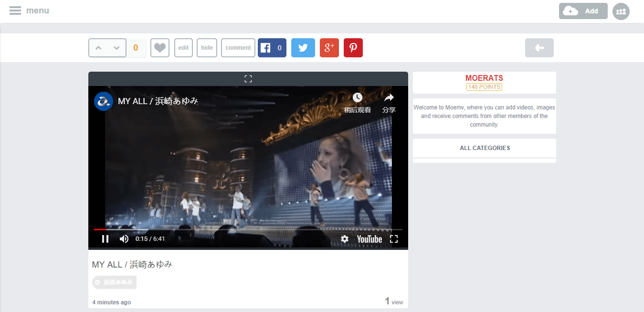Open the video settings gear
Screen dimensions: 644x312
[345, 239]
